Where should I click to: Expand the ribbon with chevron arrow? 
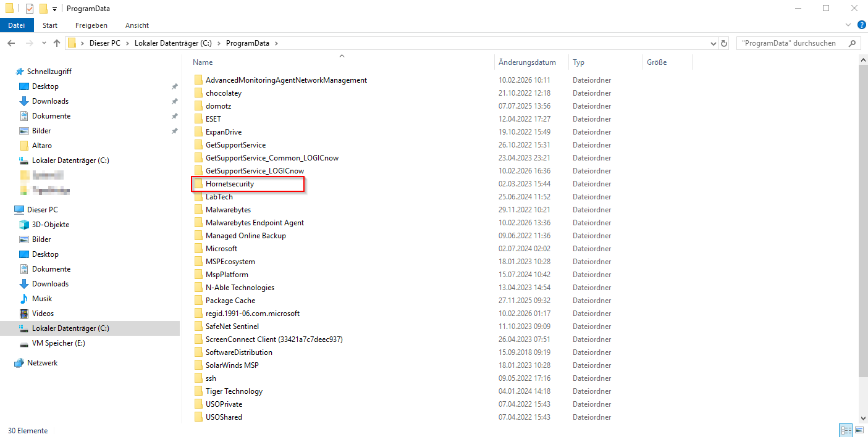(x=849, y=25)
